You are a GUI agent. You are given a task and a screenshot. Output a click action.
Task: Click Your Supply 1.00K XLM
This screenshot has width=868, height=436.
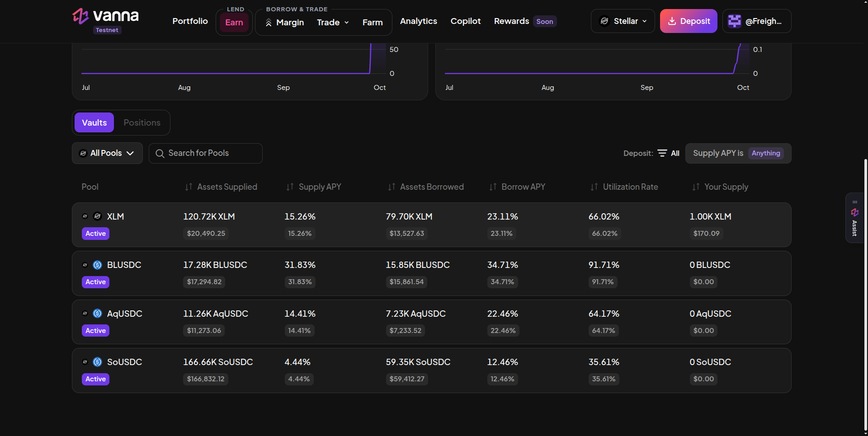click(x=710, y=216)
